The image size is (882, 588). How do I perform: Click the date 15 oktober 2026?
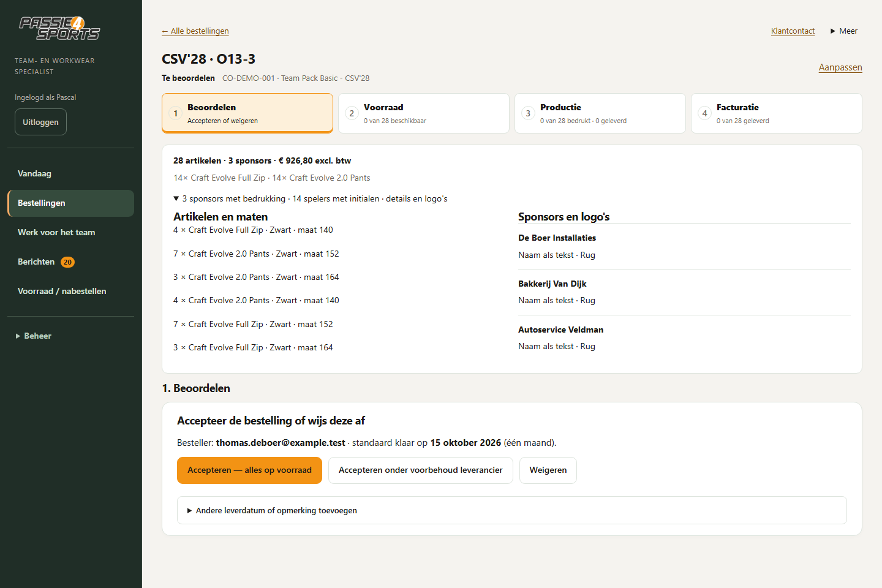466,443
